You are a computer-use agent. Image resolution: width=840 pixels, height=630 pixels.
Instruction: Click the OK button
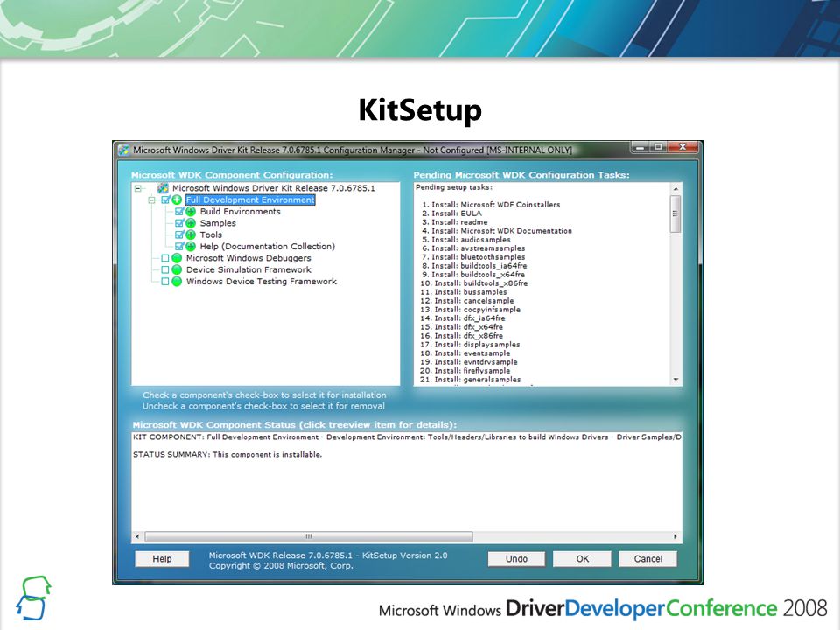(x=583, y=559)
